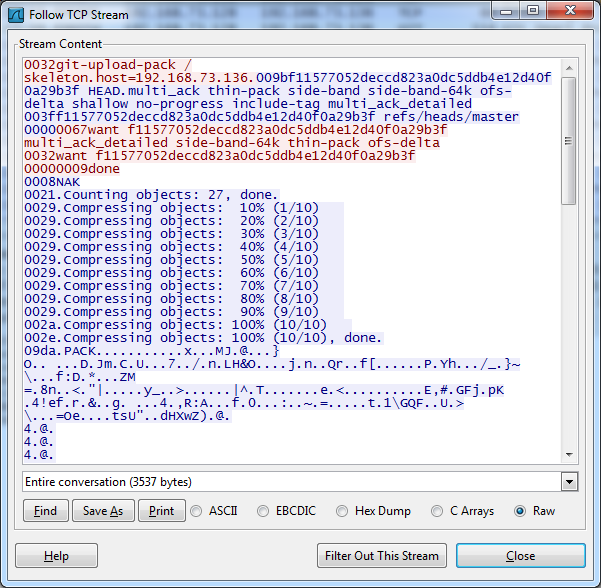
Task: Open Help for this dialog
Action: point(57,556)
